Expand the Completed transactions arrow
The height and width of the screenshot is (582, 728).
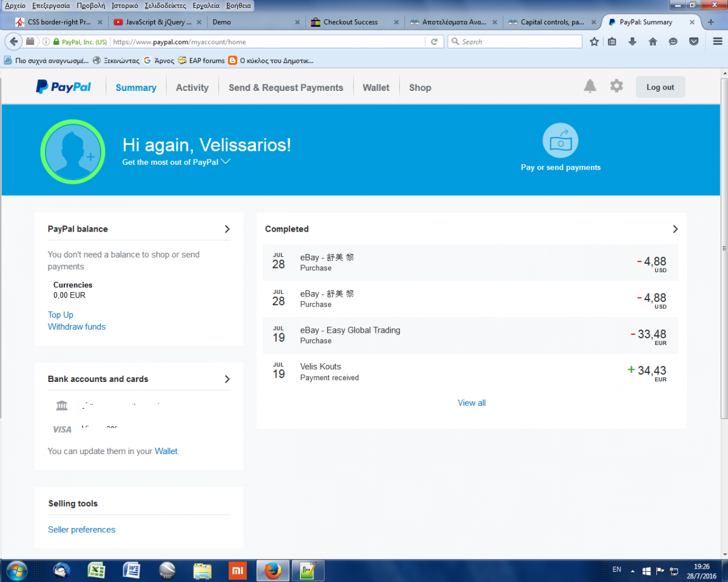(675, 229)
